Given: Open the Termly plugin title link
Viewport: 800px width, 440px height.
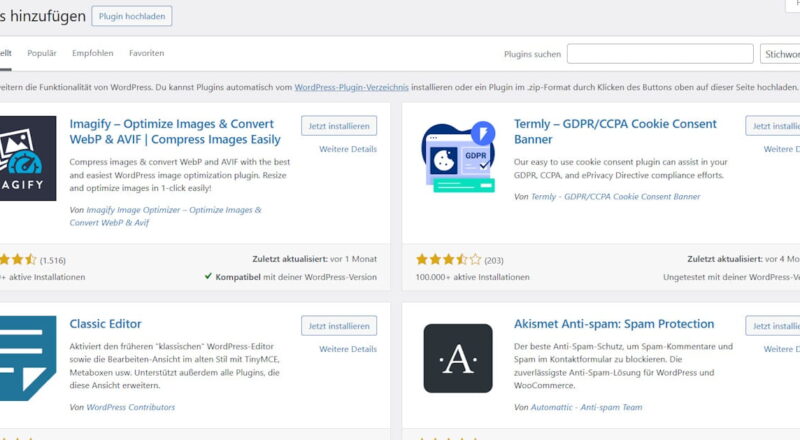Looking at the screenshot, I should [615, 132].
